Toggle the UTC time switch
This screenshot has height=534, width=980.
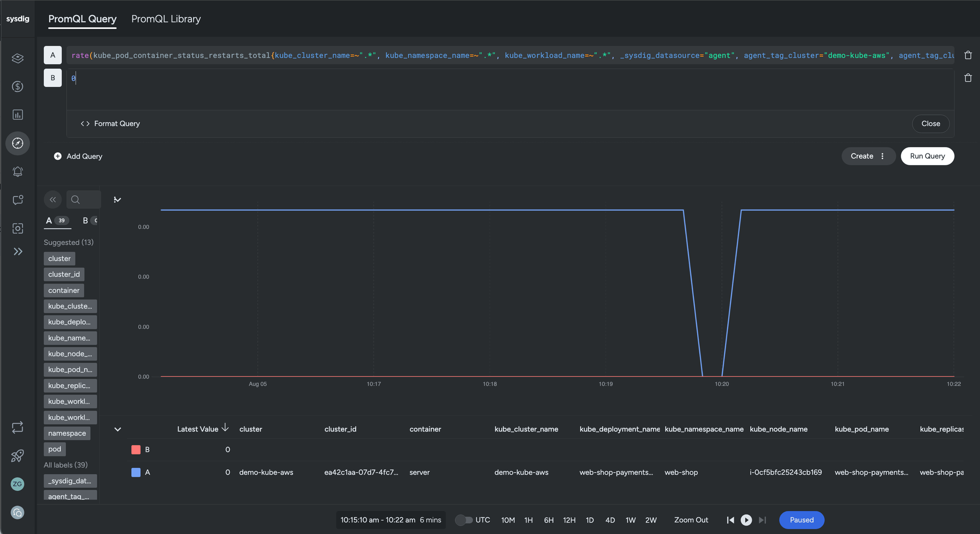point(464,520)
